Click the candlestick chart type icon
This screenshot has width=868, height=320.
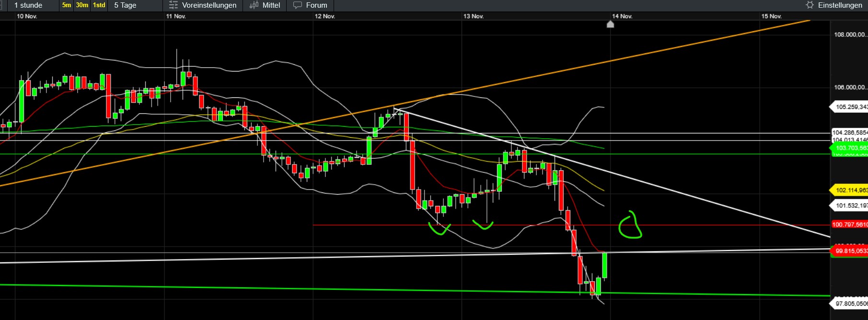click(x=254, y=5)
